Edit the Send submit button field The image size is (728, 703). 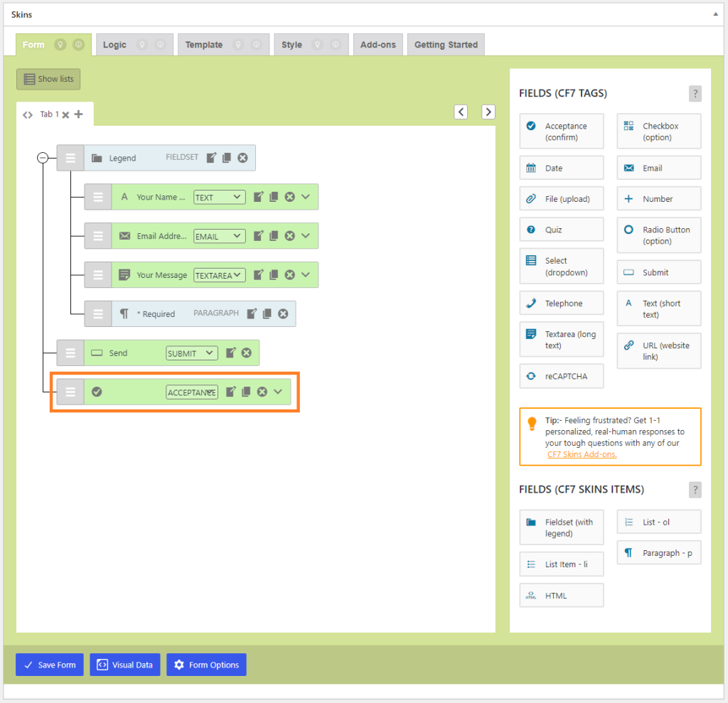230,353
